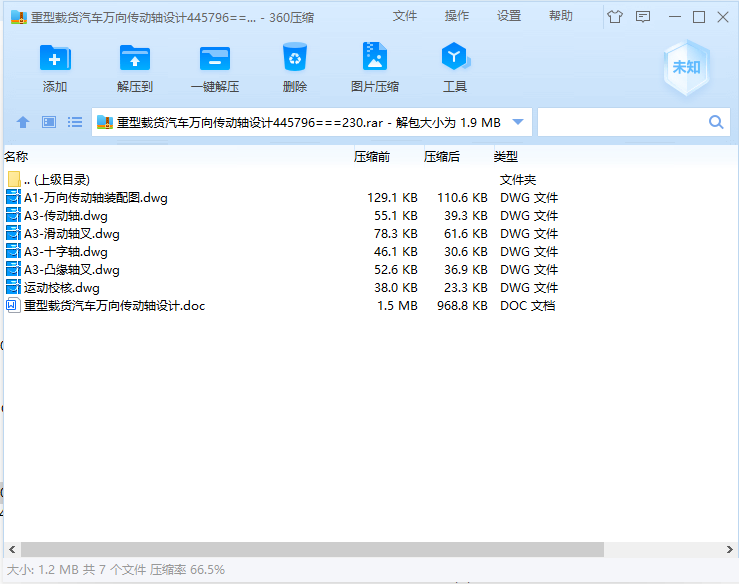The height and width of the screenshot is (584, 739).
Task: Click the DWG icon of A3-传动轴.dwg
Action: 13,215
